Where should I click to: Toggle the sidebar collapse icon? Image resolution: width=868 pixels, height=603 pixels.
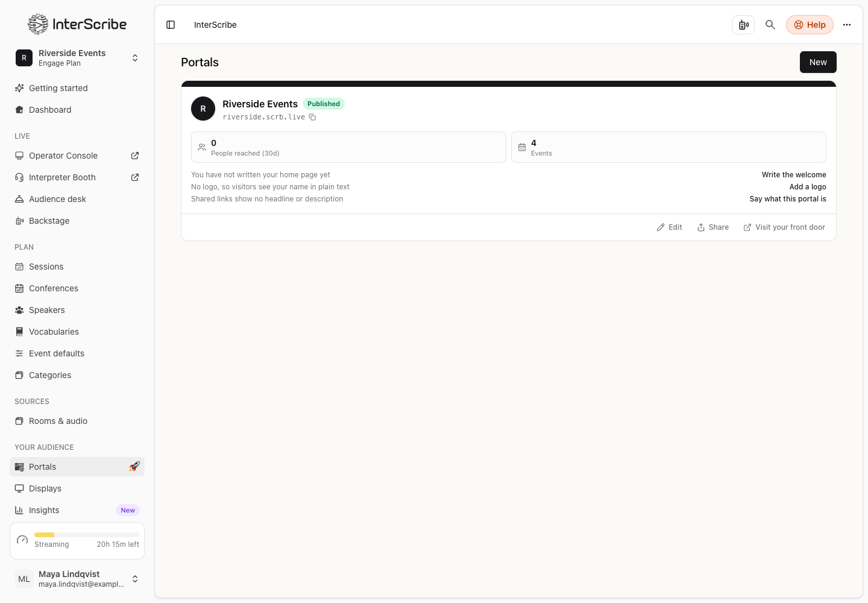click(x=171, y=25)
